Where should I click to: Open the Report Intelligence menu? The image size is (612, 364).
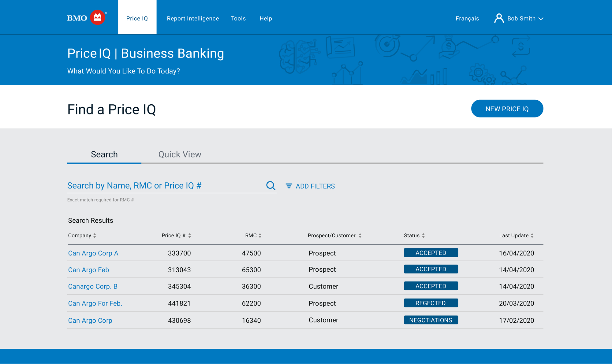click(193, 18)
